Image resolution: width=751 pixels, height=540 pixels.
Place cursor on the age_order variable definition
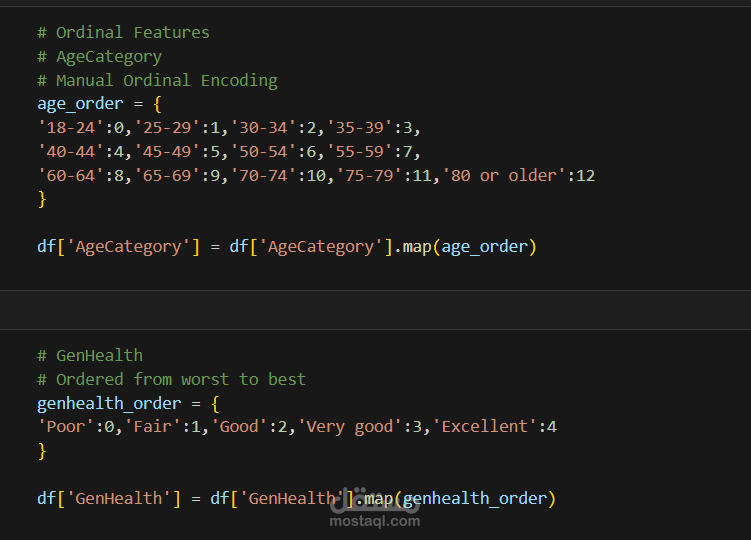coord(80,104)
